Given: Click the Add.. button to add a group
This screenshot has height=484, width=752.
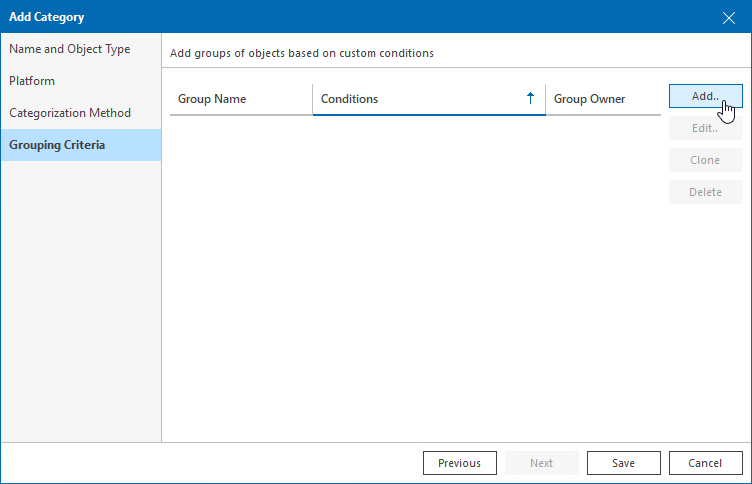Looking at the screenshot, I should 705,96.
